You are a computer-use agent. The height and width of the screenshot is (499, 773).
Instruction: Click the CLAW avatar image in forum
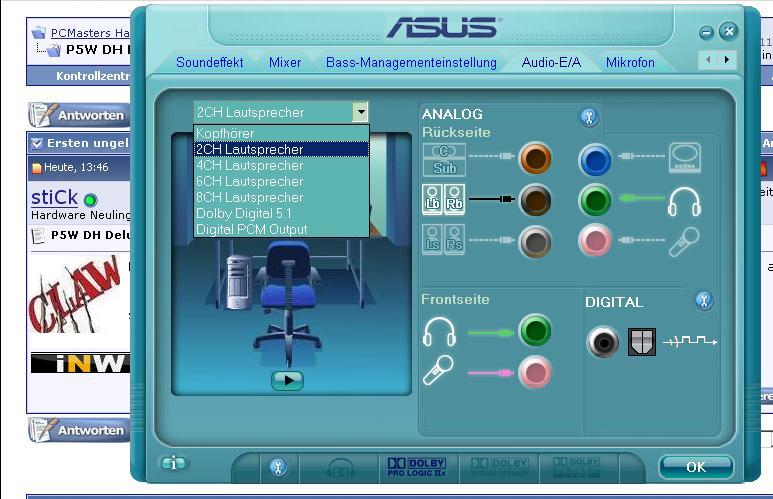click(75, 295)
